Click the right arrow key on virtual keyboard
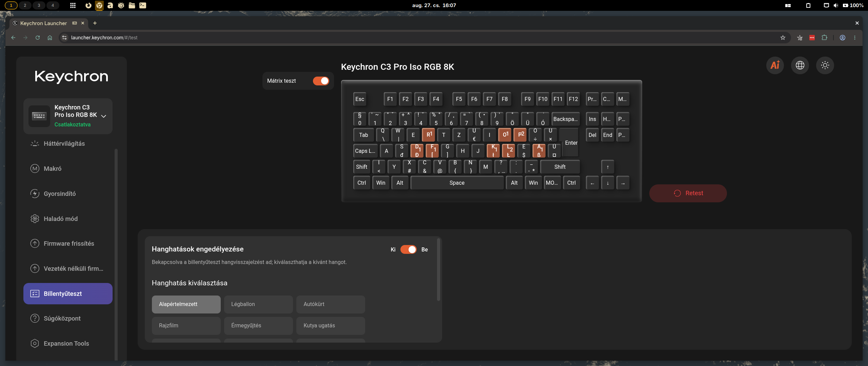This screenshot has height=366, width=868. pyautogui.click(x=623, y=183)
